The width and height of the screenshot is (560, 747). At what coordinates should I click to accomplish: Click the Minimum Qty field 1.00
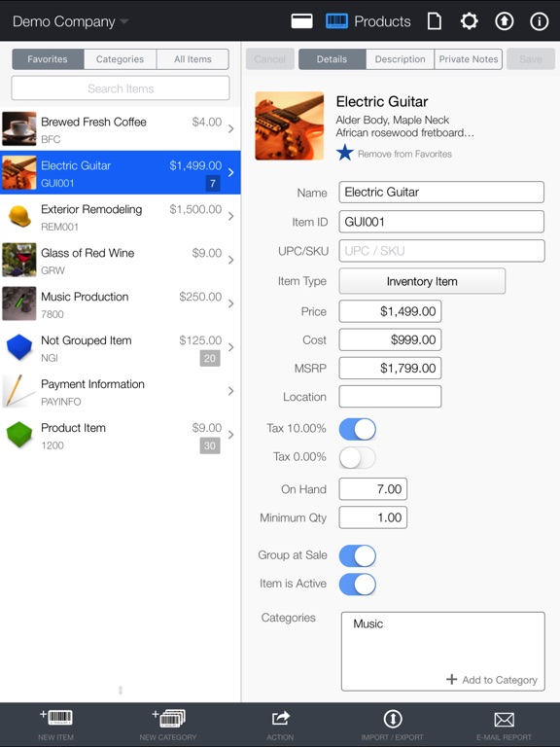(373, 517)
